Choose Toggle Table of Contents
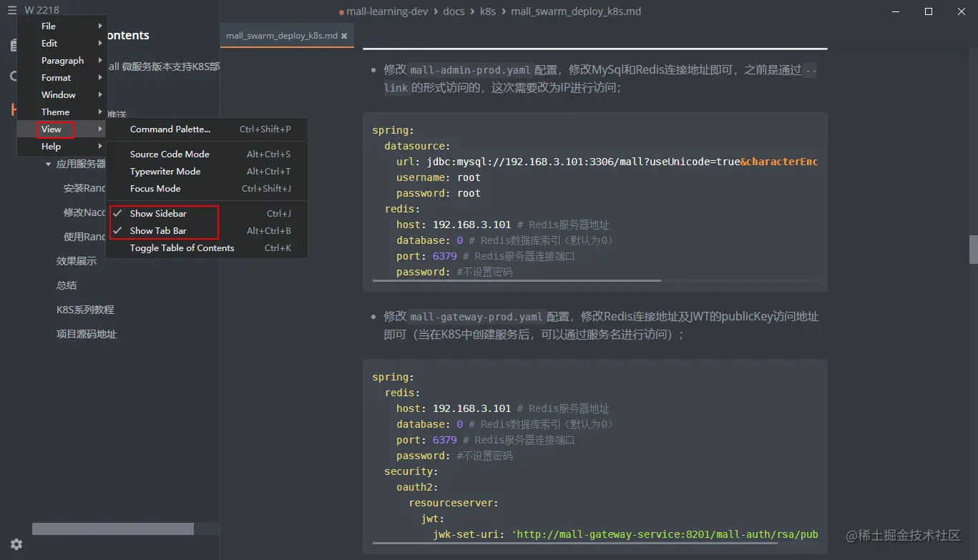Viewport: 978px width, 560px height. 207,248
